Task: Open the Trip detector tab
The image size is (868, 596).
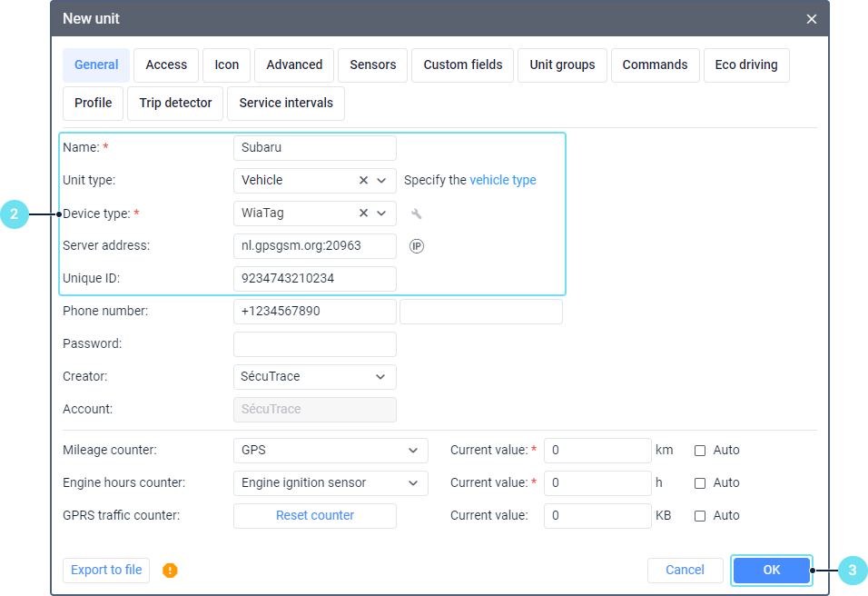Action: click(175, 104)
